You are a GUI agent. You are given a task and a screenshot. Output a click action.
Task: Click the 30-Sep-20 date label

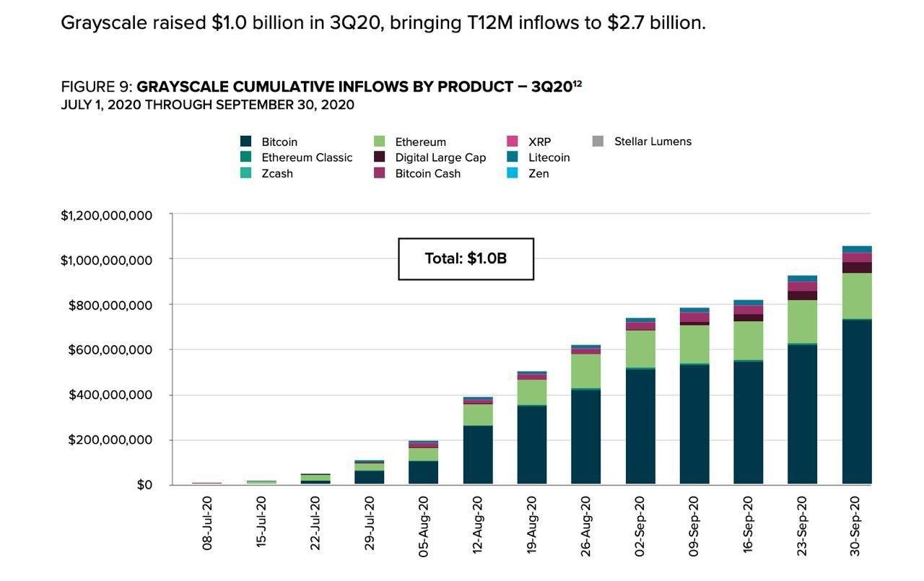point(857,525)
